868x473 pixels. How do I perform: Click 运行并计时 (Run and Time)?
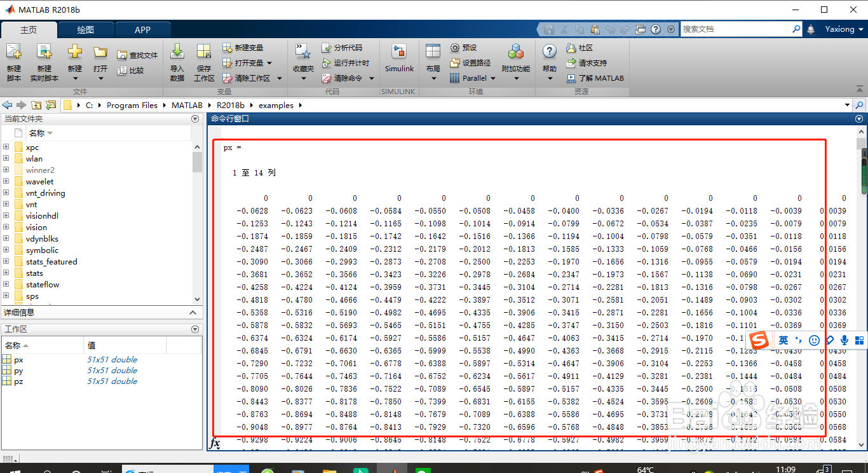[x=345, y=63]
